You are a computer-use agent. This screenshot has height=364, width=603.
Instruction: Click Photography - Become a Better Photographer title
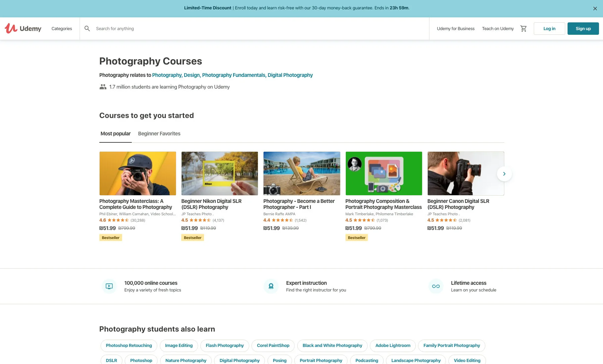coord(299,204)
